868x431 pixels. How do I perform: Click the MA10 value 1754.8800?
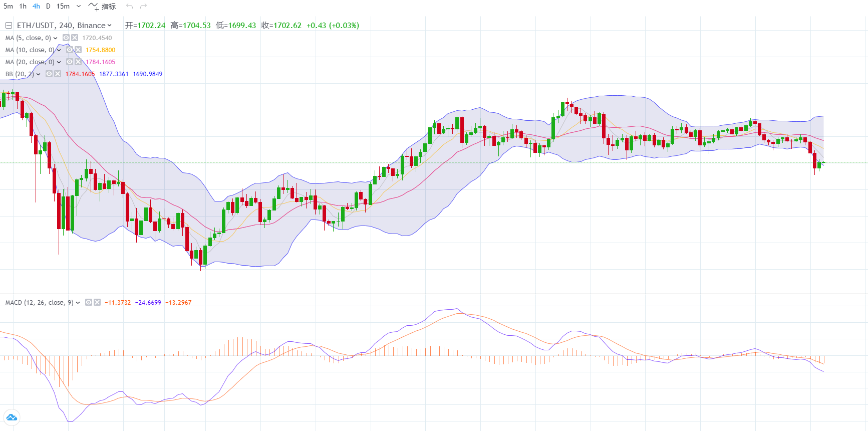(101, 50)
